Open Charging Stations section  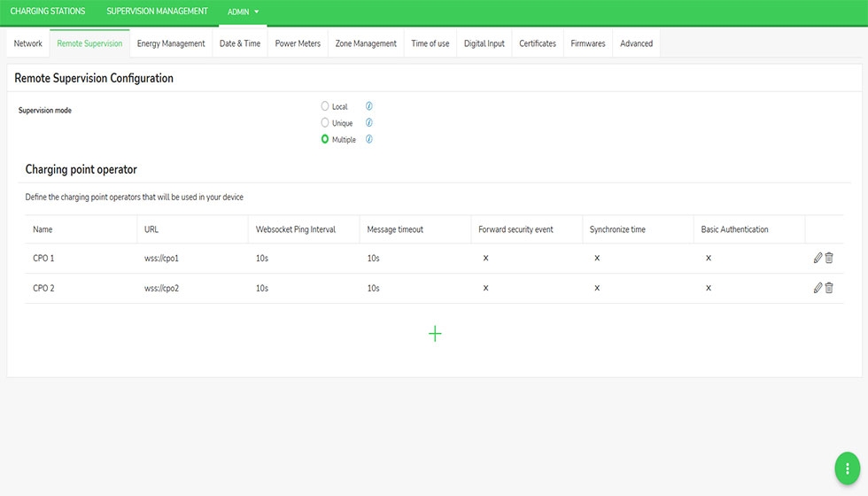pos(48,12)
